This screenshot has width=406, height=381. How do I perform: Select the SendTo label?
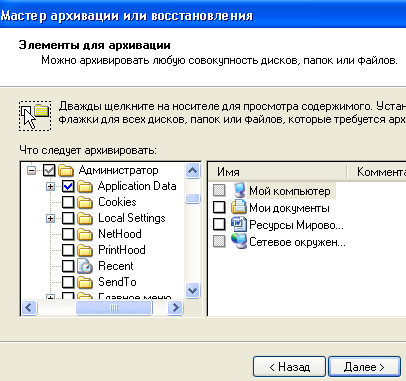tap(117, 282)
